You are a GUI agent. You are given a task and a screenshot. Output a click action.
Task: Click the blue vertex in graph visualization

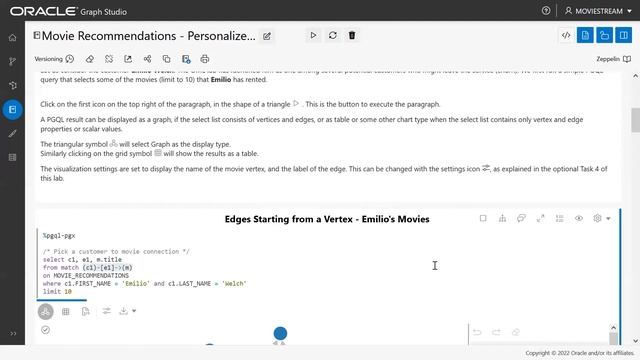click(x=280, y=333)
